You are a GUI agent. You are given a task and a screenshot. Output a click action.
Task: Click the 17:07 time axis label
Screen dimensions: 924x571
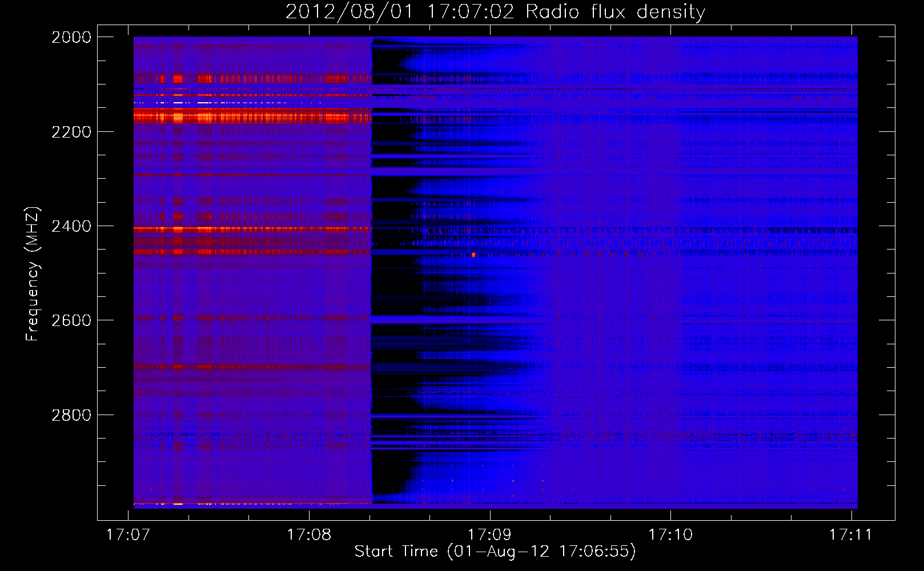click(x=128, y=534)
